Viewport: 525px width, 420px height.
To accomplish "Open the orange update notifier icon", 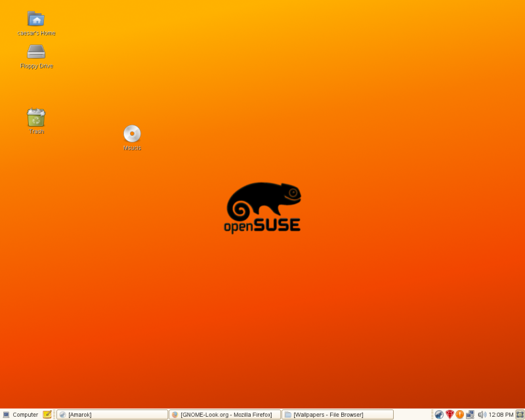I will click(460, 415).
